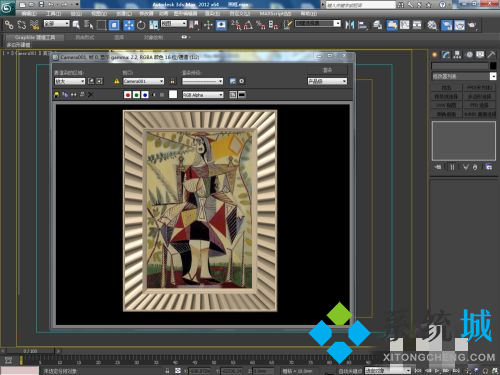Choose the Rectangular Selection Region tool
This screenshot has width=500, height=375.
click(101, 25)
